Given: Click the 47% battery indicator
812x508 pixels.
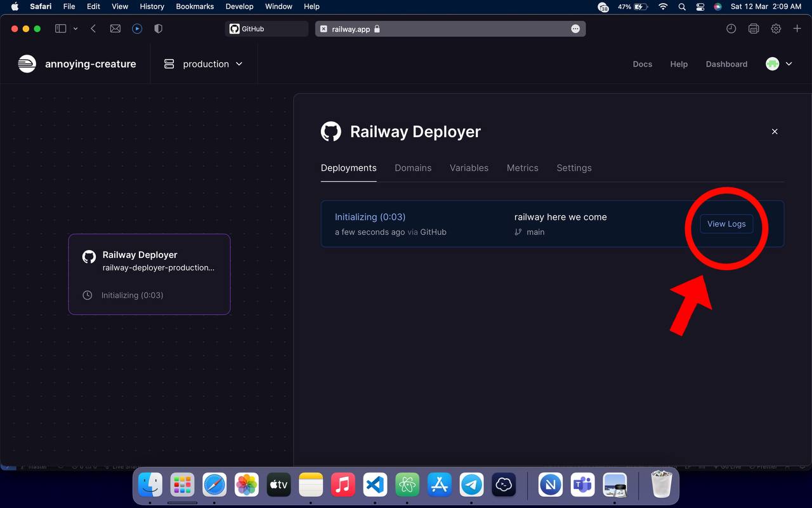Looking at the screenshot, I should 633,6.
